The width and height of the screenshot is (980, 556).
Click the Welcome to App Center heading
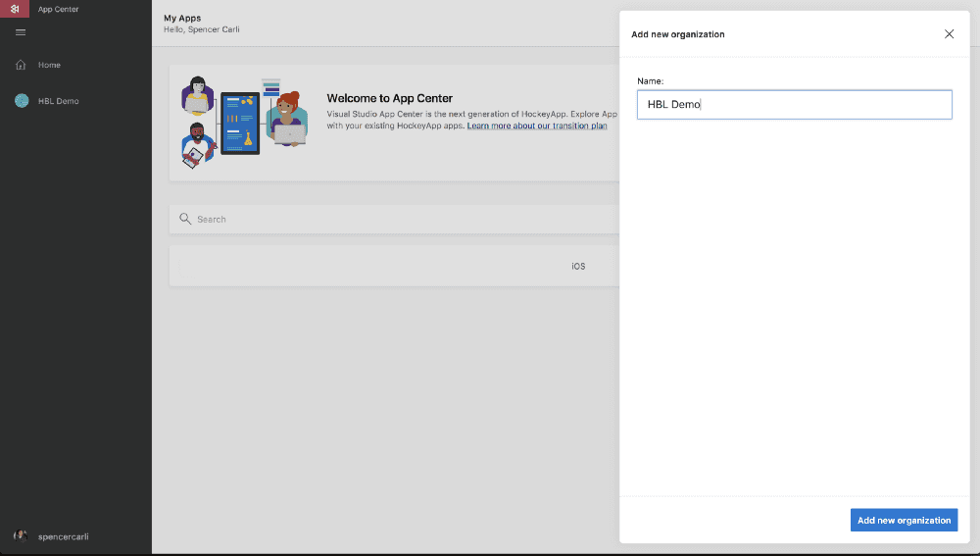(x=389, y=98)
